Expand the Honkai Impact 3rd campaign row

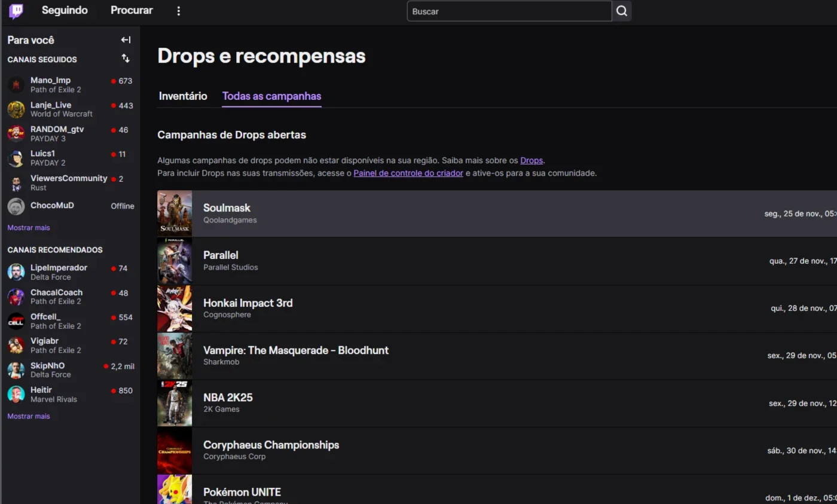[497, 308]
